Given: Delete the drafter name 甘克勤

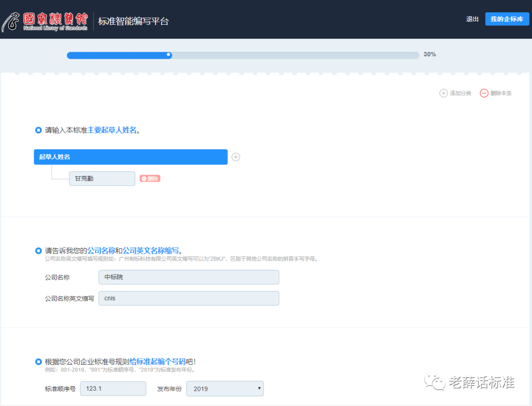Looking at the screenshot, I should tap(150, 178).
